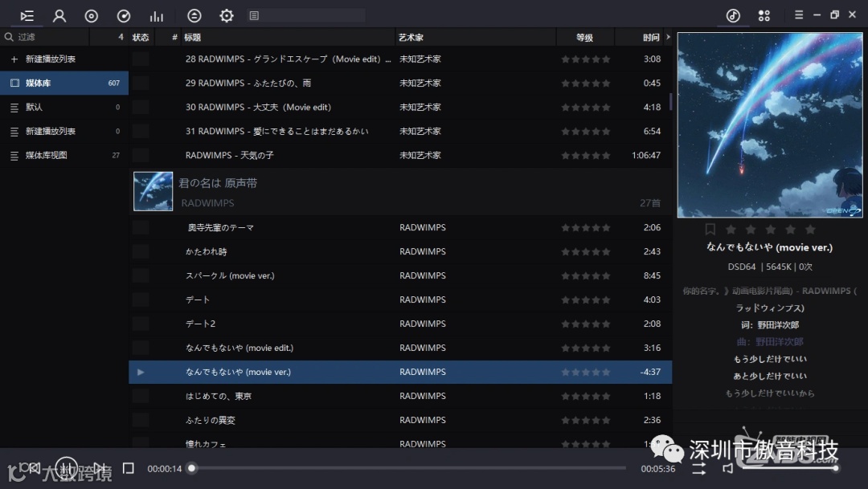Screen dimensions: 868x489
Task: Click the elapsed time 00:00:14
Action: pos(165,469)
